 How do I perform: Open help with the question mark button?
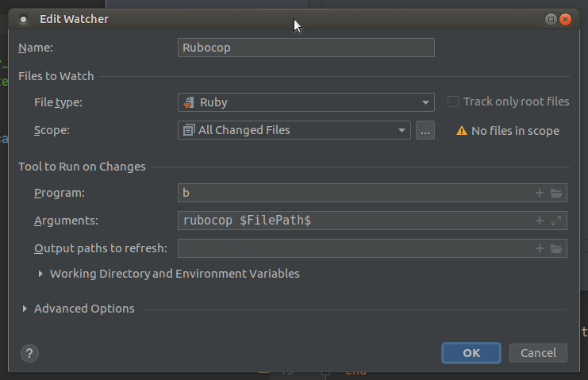(x=29, y=353)
